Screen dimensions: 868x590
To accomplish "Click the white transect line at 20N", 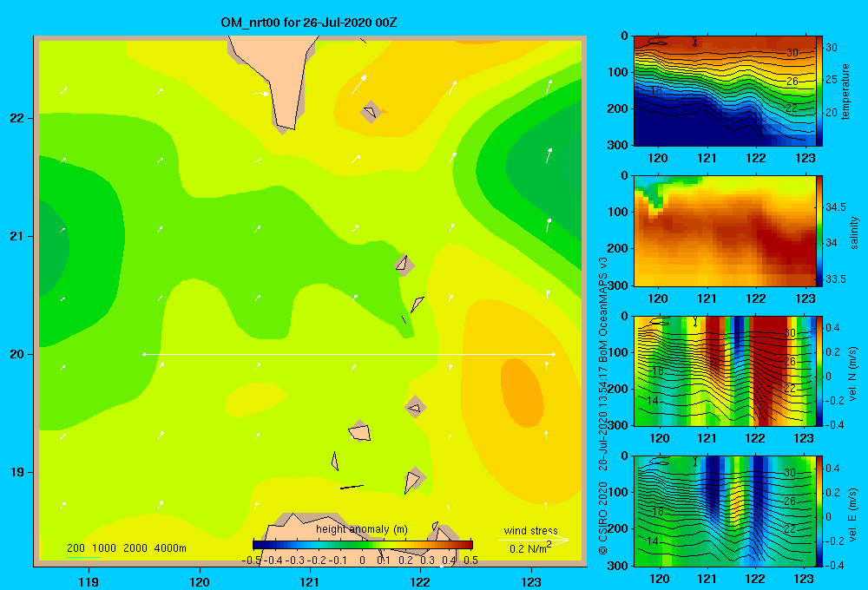I will point(349,354).
